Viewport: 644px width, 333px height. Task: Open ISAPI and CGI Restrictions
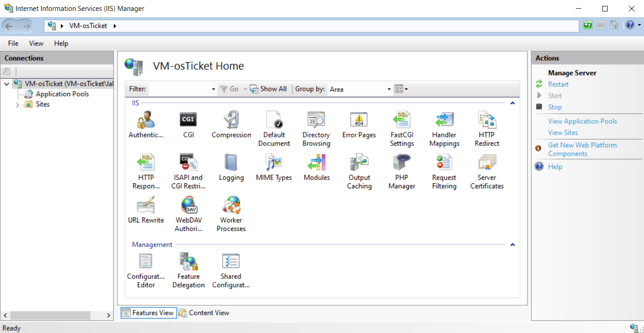(x=188, y=172)
